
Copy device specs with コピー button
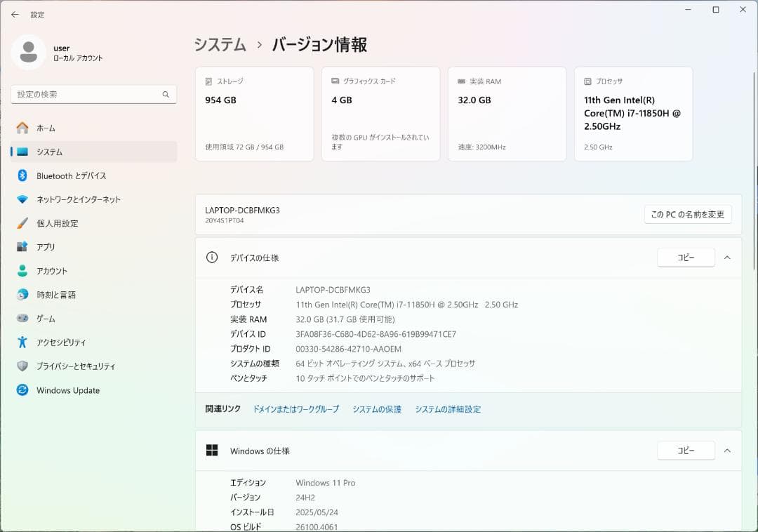click(x=686, y=258)
